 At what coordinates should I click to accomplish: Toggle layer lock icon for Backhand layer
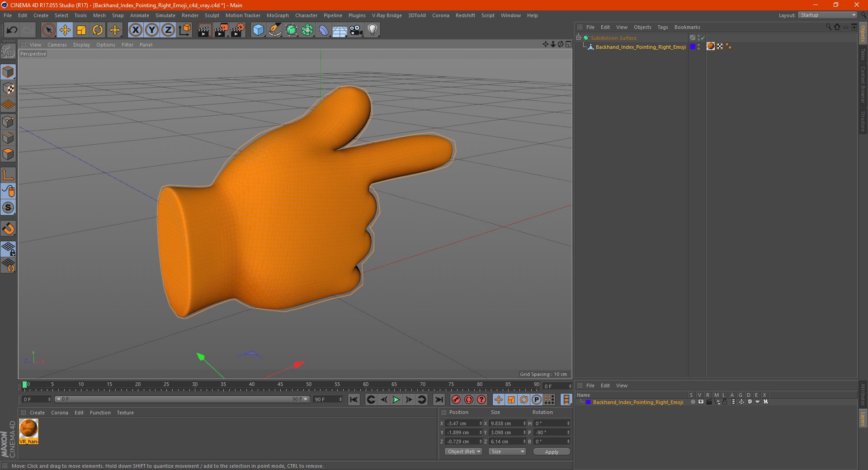pyautogui.click(x=725, y=402)
